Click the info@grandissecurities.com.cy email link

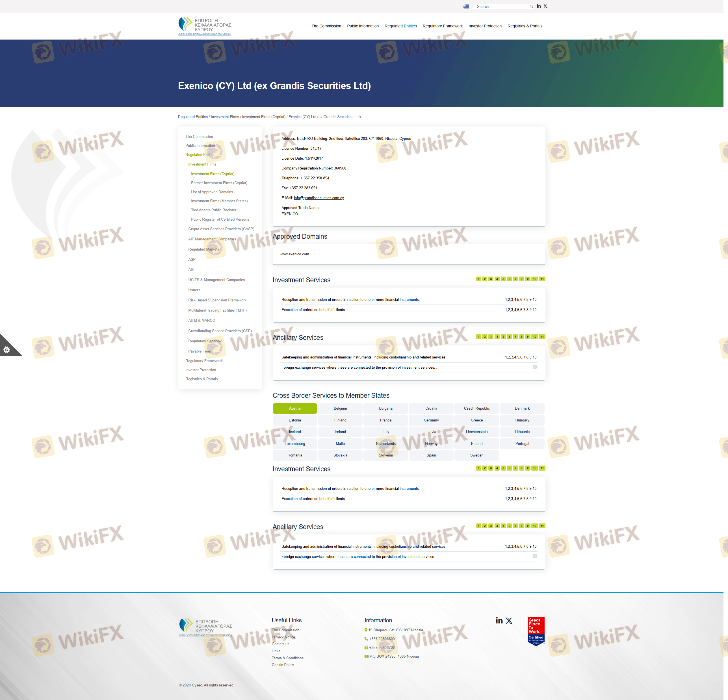point(319,198)
